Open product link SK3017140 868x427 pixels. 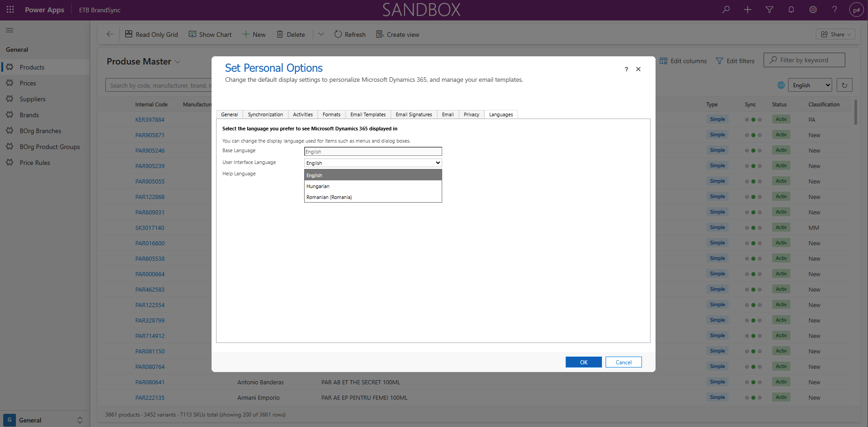coord(150,228)
